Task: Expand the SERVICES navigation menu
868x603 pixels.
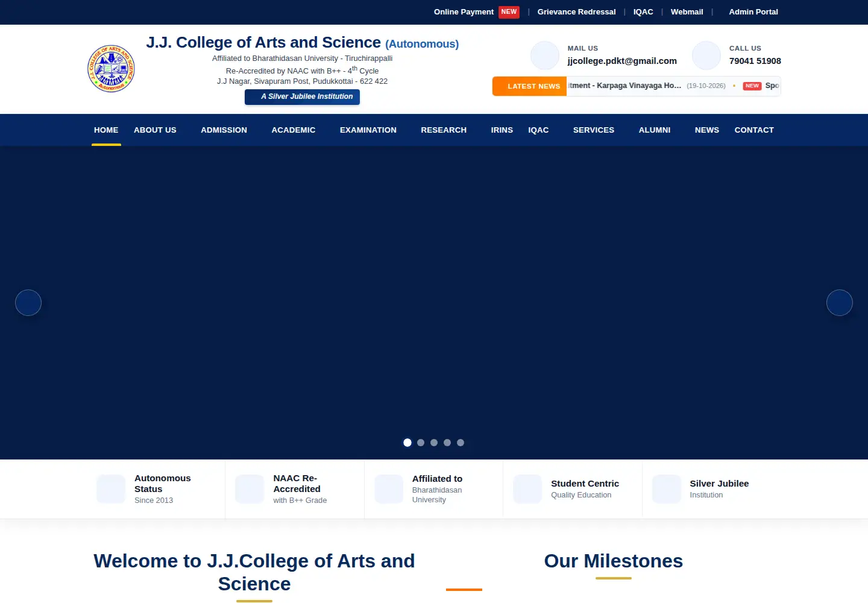Action: pos(594,130)
